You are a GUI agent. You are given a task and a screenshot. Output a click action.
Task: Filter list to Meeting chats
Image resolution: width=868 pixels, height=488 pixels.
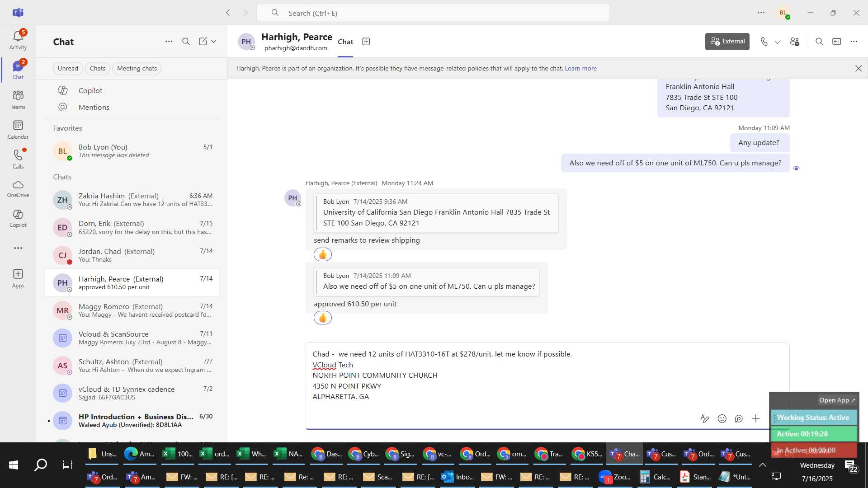137,68
